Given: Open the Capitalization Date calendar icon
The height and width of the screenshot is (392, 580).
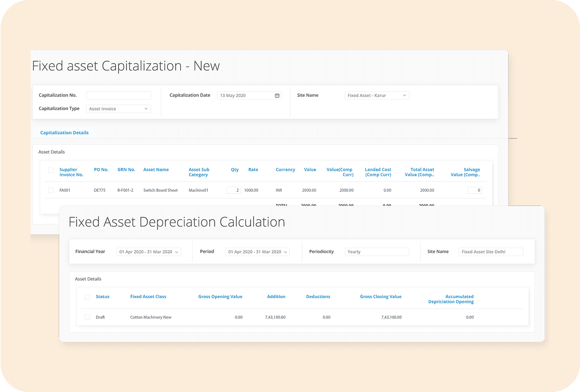Looking at the screenshot, I should click(277, 96).
